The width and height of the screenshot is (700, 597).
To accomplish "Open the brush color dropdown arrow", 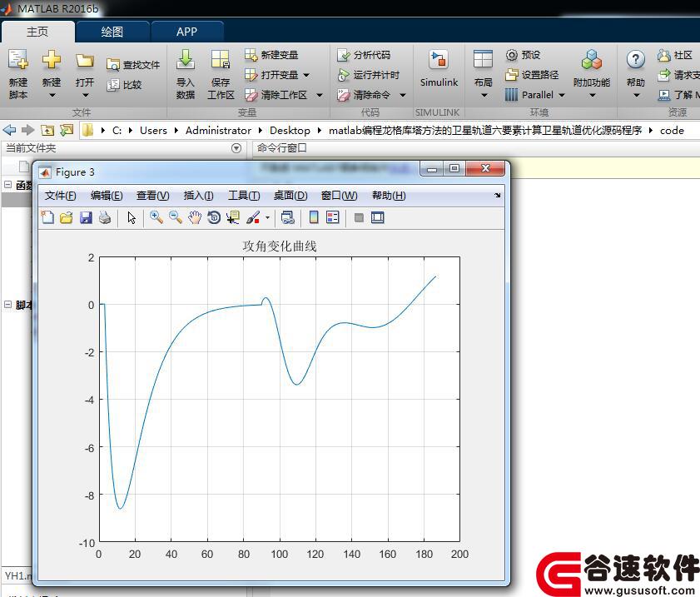I will (267, 217).
